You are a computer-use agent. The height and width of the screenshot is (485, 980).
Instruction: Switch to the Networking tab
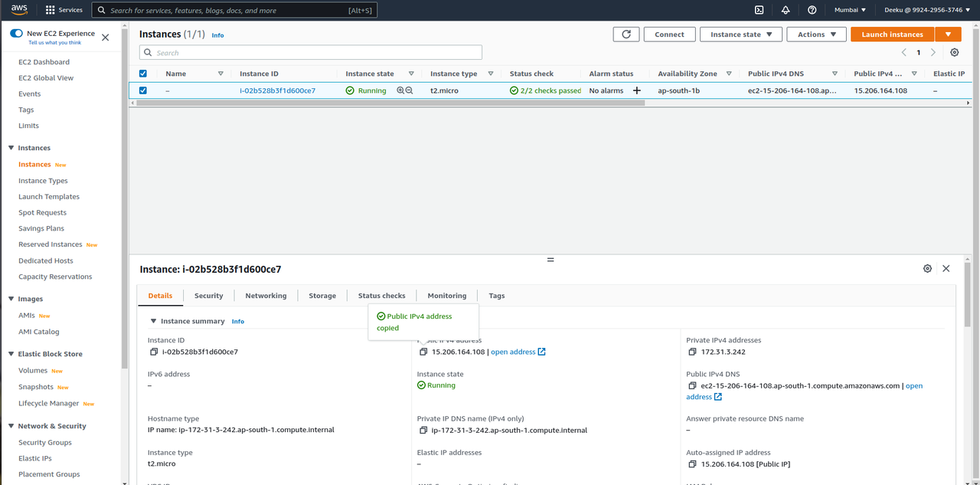click(266, 296)
